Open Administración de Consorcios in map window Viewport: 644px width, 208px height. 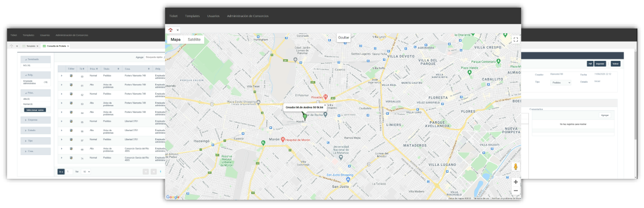coord(247,16)
